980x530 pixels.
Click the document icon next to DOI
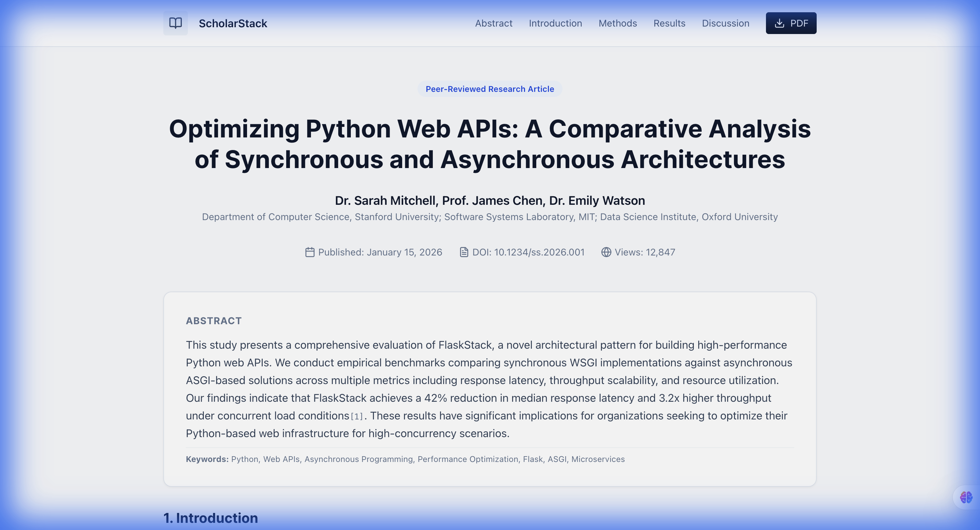[x=464, y=252]
